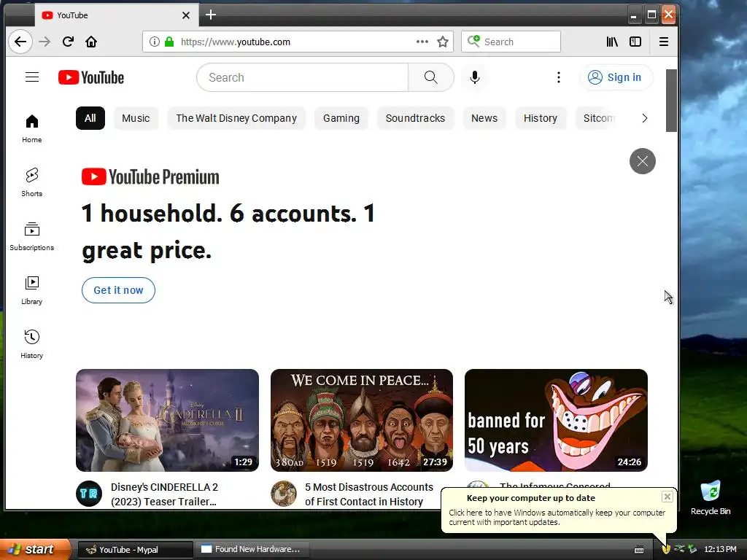Viewport: 747px width, 560px height.
Task: Open the browser hamburger menu
Action: click(664, 42)
